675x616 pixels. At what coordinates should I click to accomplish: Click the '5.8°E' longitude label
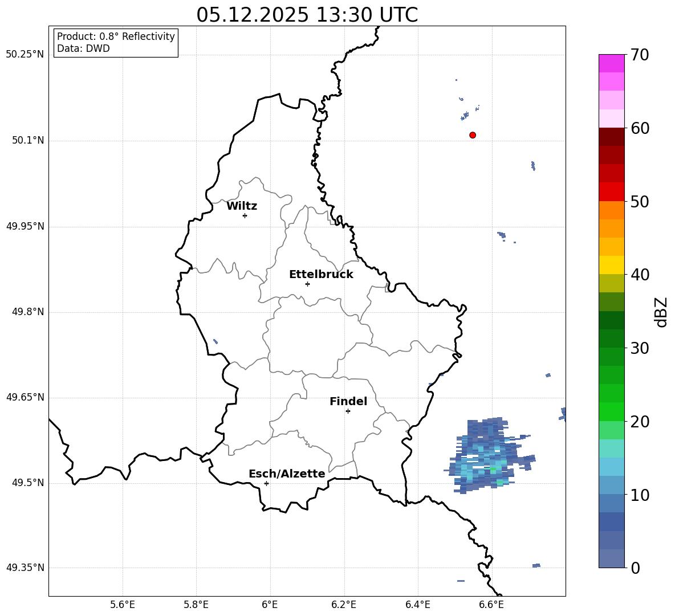196,605
